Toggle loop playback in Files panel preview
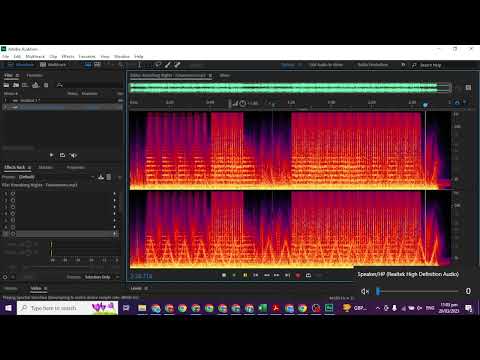 [x=62, y=155]
